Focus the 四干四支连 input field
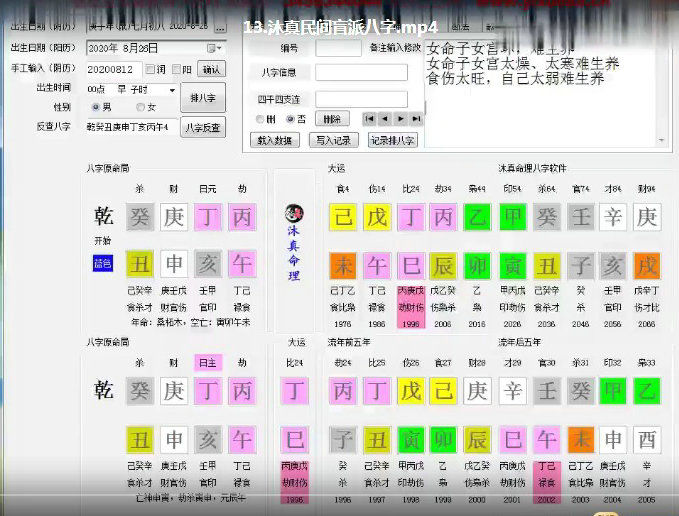 click(x=361, y=99)
